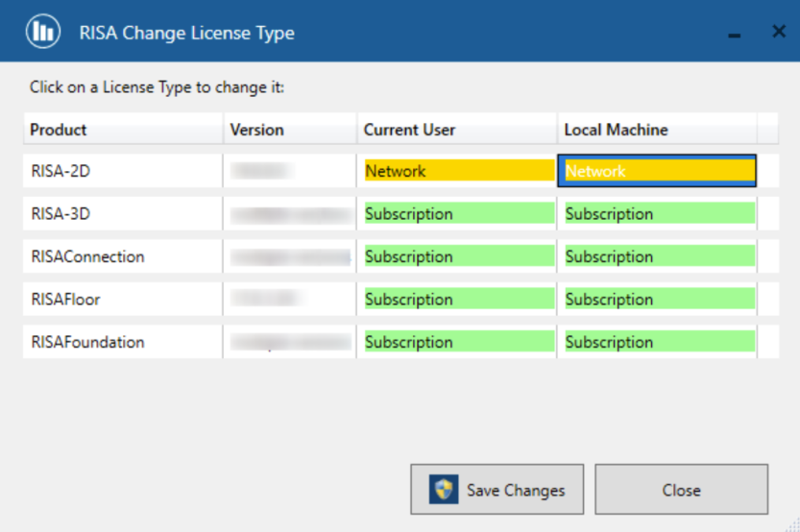Change RISA-2D Current User Network license
The height and width of the screenshot is (532, 800).
(x=460, y=170)
